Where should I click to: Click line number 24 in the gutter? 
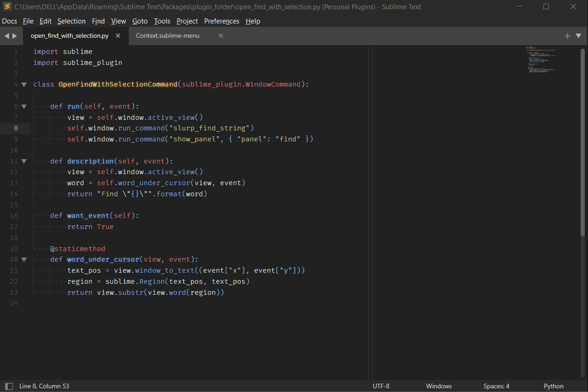14,303
